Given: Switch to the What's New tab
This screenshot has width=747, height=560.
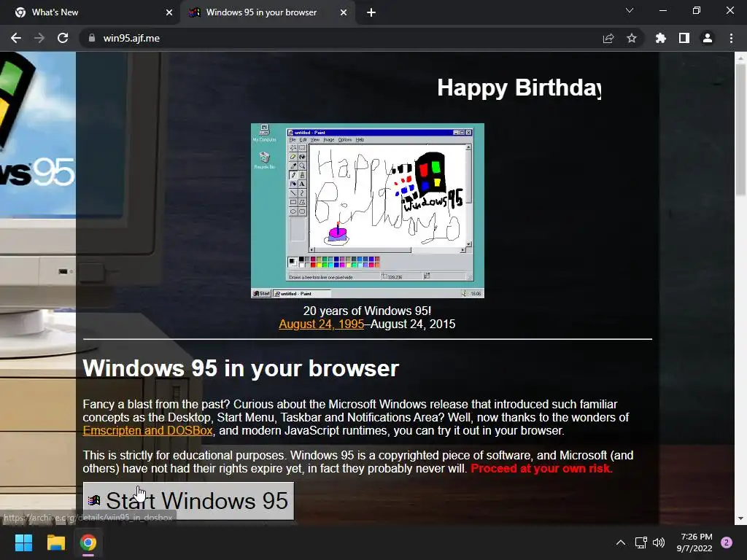Looking at the screenshot, I should (90, 12).
